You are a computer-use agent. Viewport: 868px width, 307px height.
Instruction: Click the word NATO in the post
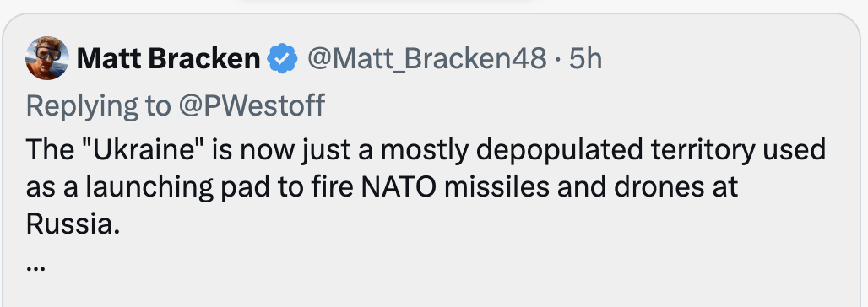pos(399,187)
